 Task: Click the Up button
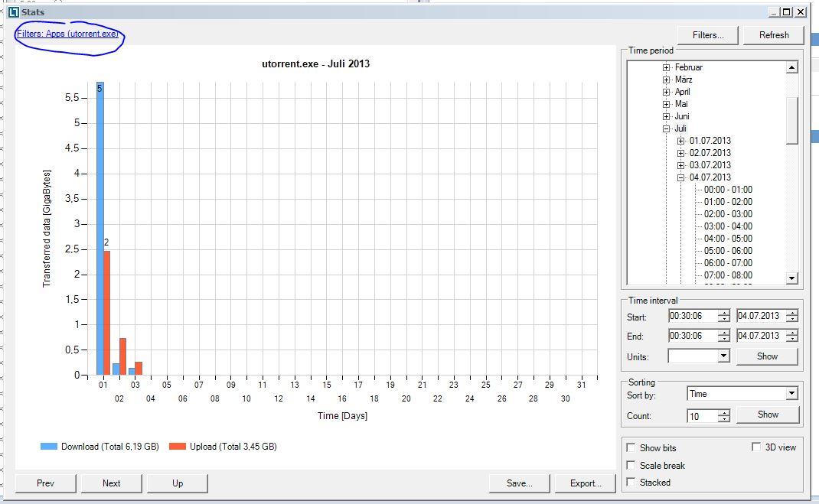[x=178, y=483]
